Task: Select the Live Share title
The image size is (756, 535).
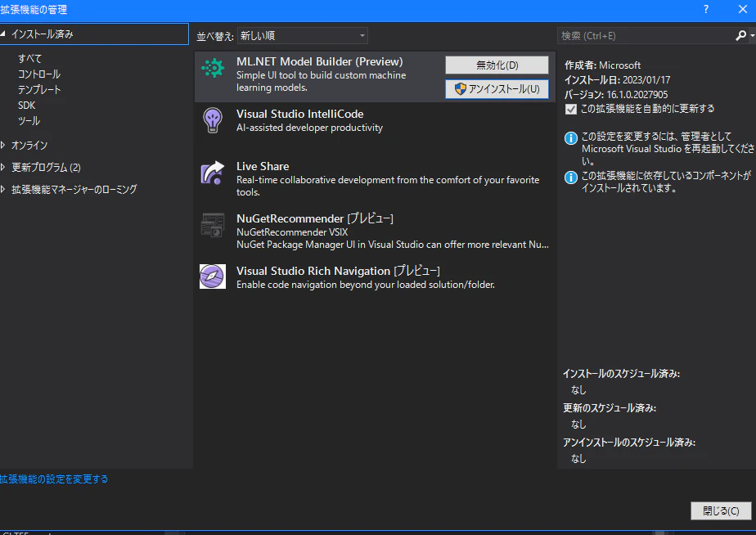Action: click(x=263, y=166)
